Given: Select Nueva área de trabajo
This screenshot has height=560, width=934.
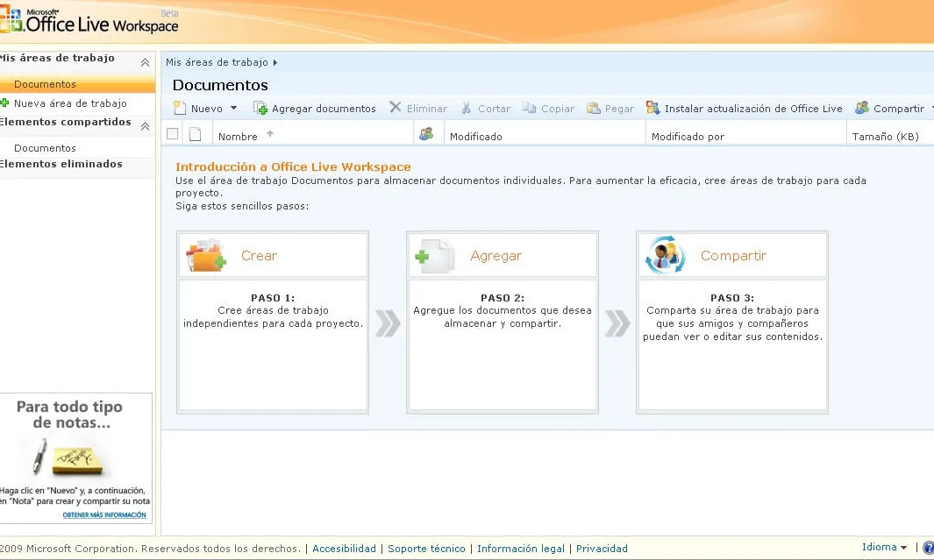Looking at the screenshot, I should 69,103.
